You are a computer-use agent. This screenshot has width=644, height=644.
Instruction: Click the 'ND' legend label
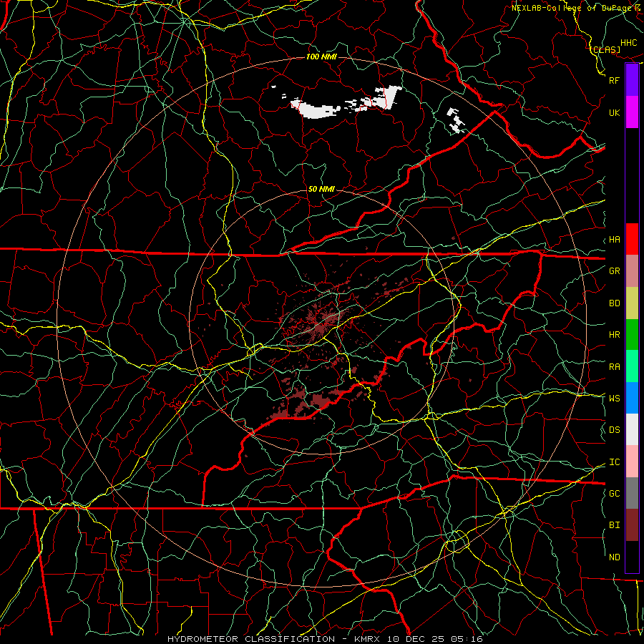click(614, 557)
